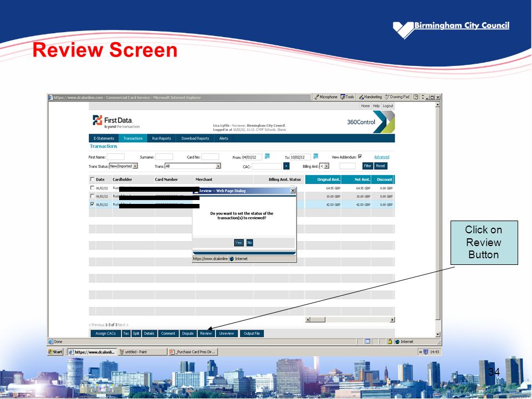Open the Billing Amt operator dropdown
Viewport: 532px width, 399px height.
324,166
